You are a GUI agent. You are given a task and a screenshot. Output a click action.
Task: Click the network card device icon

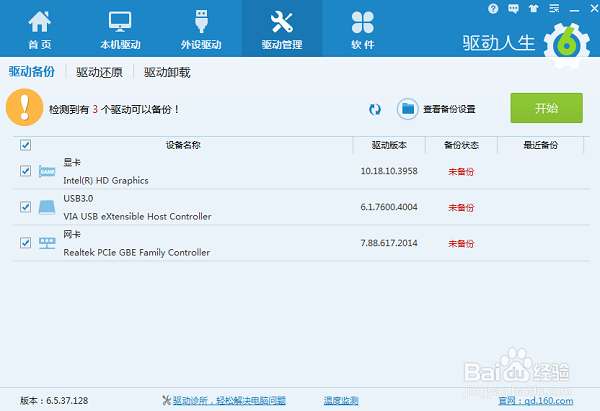pos(47,244)
